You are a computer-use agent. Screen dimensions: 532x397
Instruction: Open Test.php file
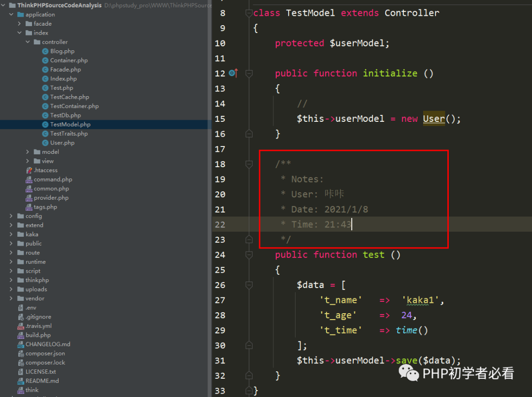click(62, 88)
